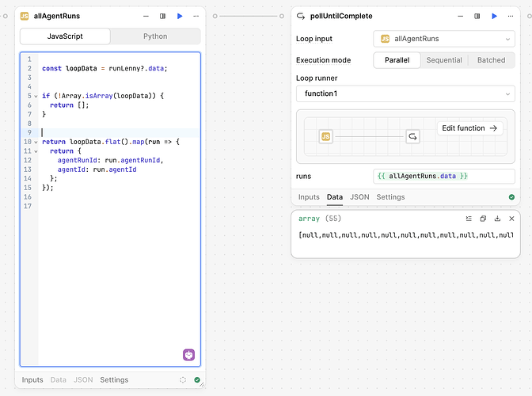Image resolution: width=532 pixels, height=396 pixels.
Task: Click the agentId: run.agentId code line
Action: (97, 169)
